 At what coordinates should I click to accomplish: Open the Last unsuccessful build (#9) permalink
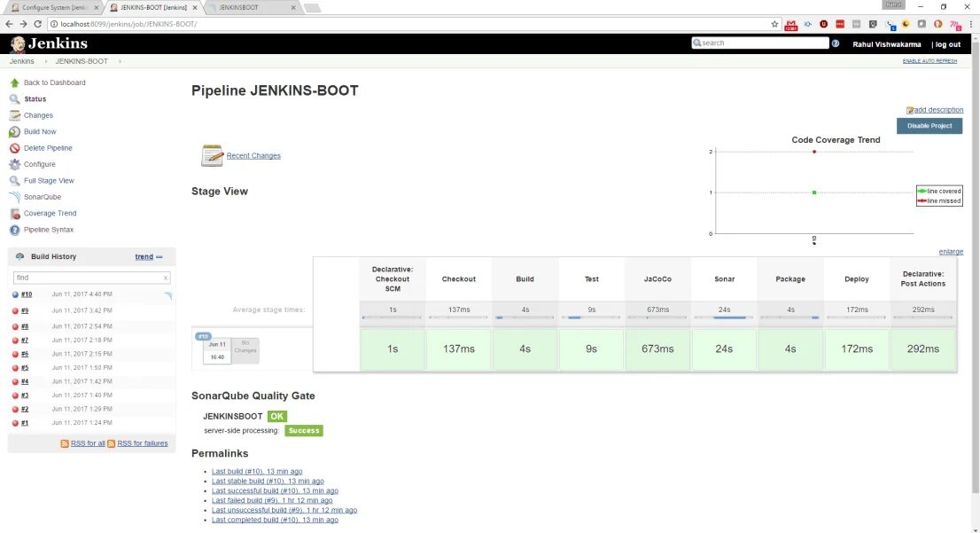(284, 510)
